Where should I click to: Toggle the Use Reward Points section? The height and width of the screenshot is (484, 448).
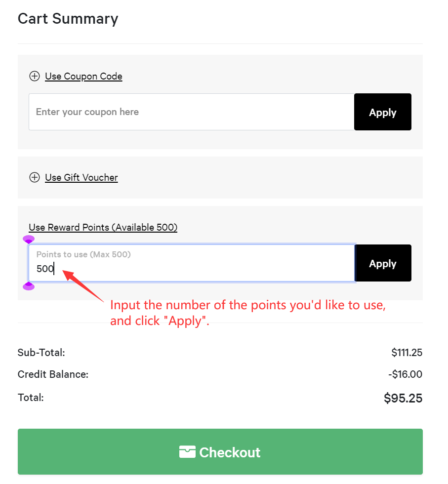(103, 227)
